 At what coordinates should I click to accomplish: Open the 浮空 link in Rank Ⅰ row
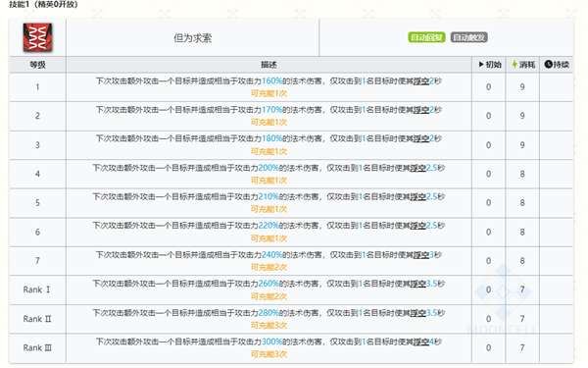[418, 284]
